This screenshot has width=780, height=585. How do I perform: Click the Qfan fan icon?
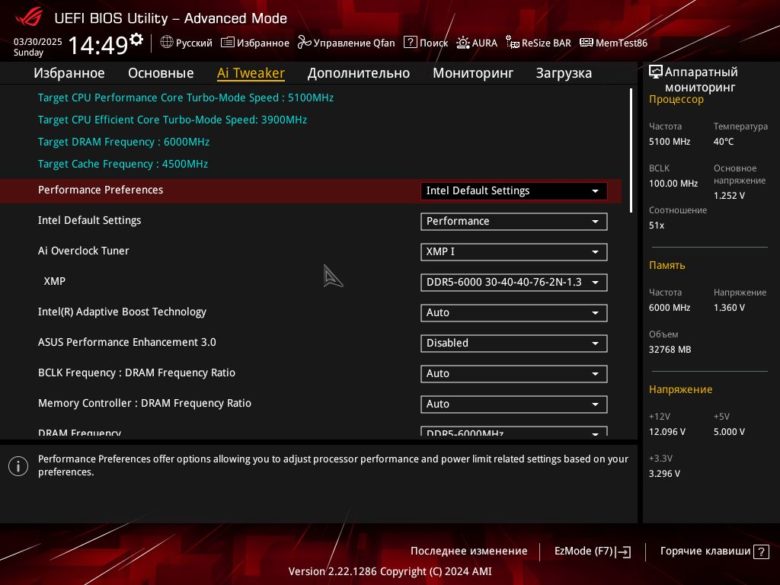pyautogui.click(x=304, y=42)
